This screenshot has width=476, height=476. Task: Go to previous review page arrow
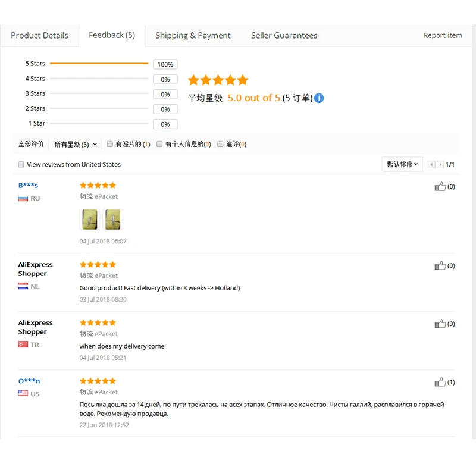coord(432,165)
